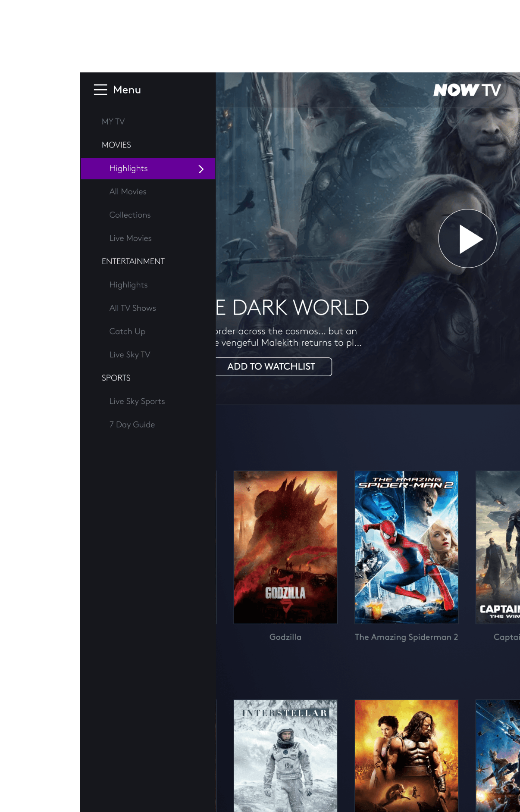Expand the Highlights chevron arrow
This screenshot has height=812, width=520.
[201, 169]
